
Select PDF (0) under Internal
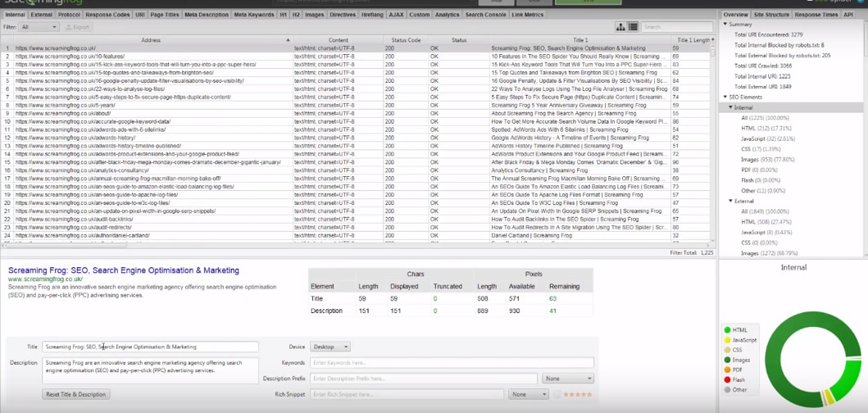click(x=759, y=170)
